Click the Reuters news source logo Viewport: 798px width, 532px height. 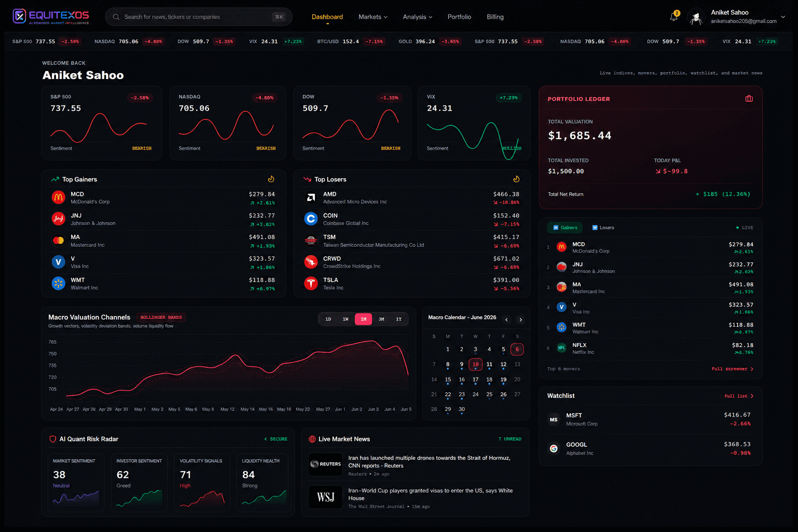click(x=326, y=464)
